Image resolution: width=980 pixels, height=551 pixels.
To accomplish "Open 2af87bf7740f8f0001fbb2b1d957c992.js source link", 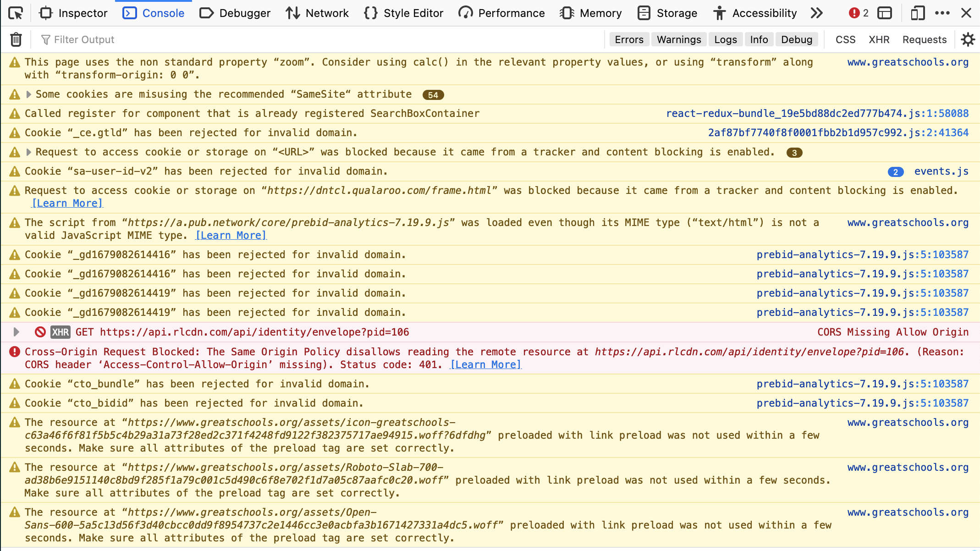I will click(838, 132).
